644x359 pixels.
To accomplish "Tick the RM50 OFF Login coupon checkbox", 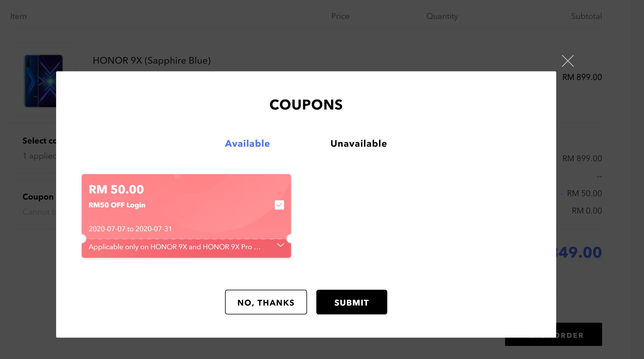I will [x=279, y=205].
